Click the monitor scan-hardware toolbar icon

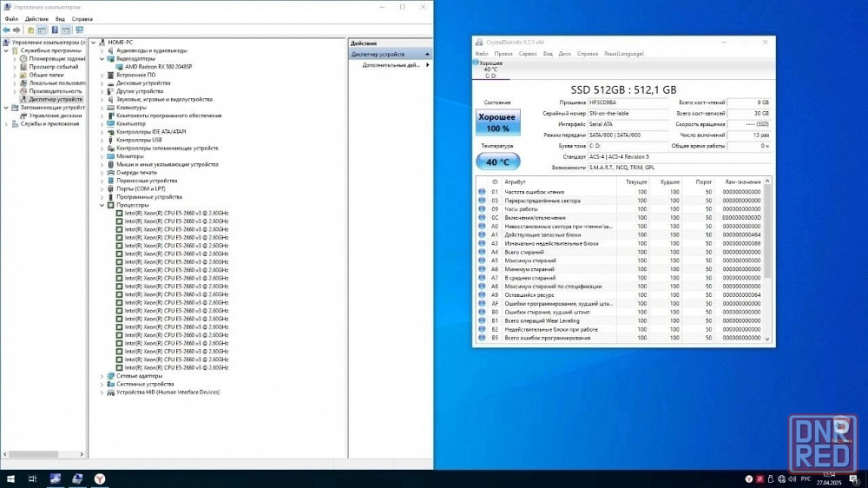[x=79, y=30]
